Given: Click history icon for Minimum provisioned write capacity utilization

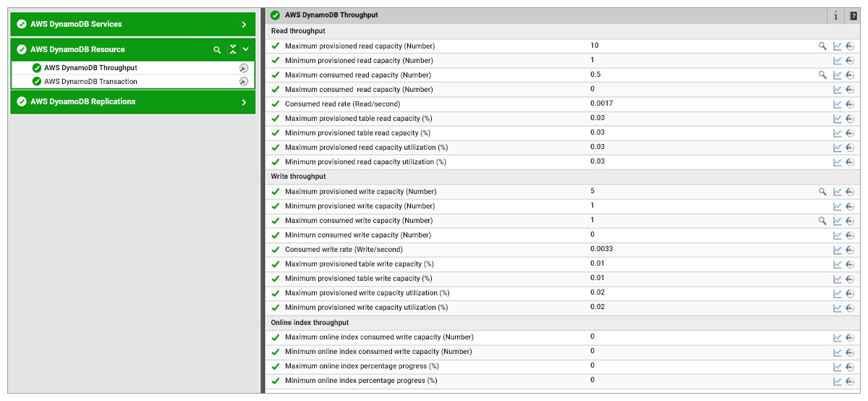Looking at the screenshot, I should pos(850,308).
